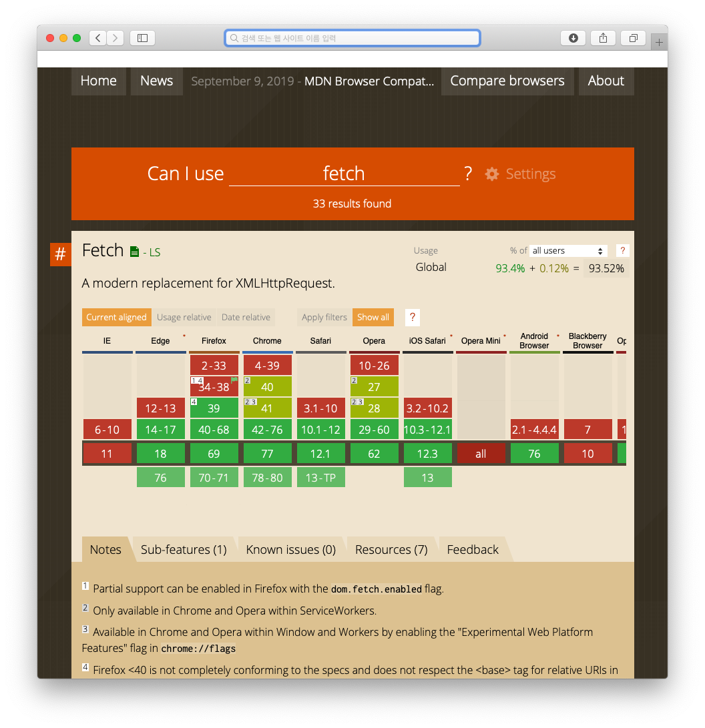Click the Settings link text
This screenshot has width=705, height=728.
point(530,174)
